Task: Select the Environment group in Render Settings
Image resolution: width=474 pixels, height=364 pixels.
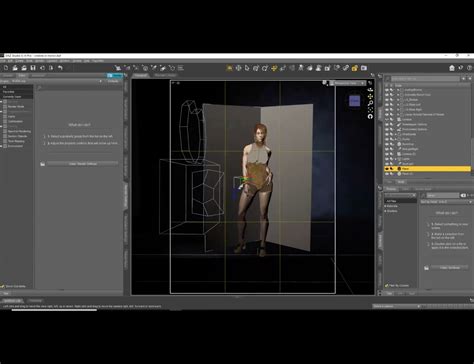Action: (15, 146)
